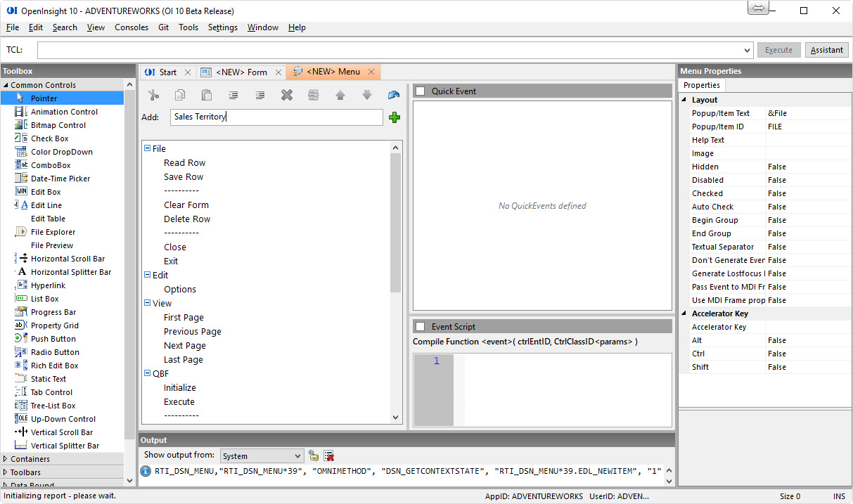The height and width of the screenshot is (504, 853).
Task: Click the blue undo arrow icon
Action: coord(394,95)
